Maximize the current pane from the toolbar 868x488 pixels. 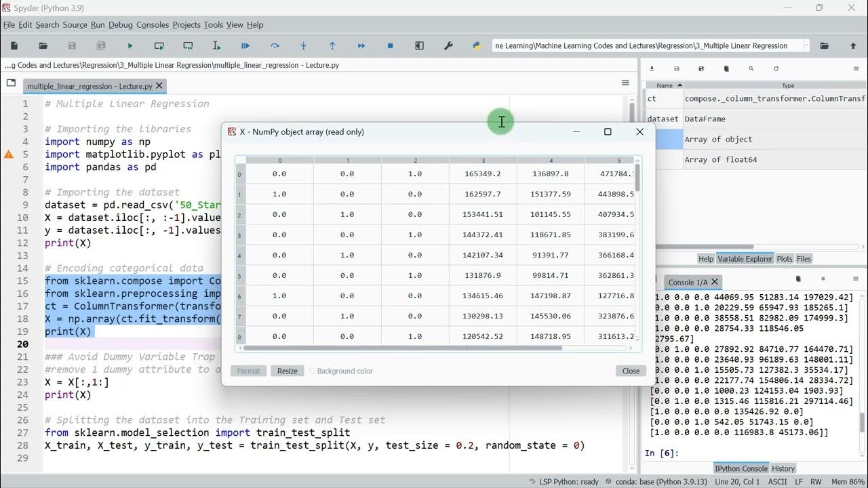pyautogui.click(x=419, y=45)
